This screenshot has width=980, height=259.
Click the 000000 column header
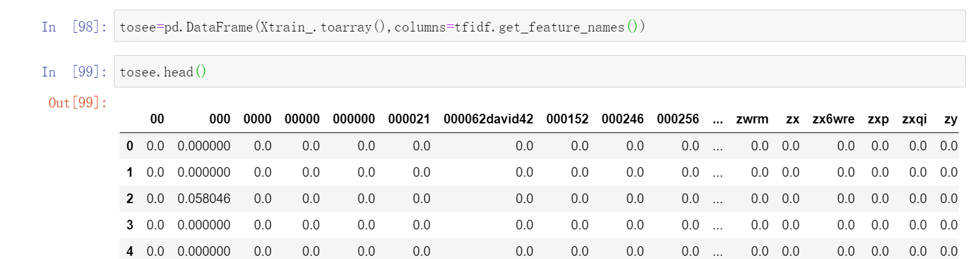click(354, 120)
